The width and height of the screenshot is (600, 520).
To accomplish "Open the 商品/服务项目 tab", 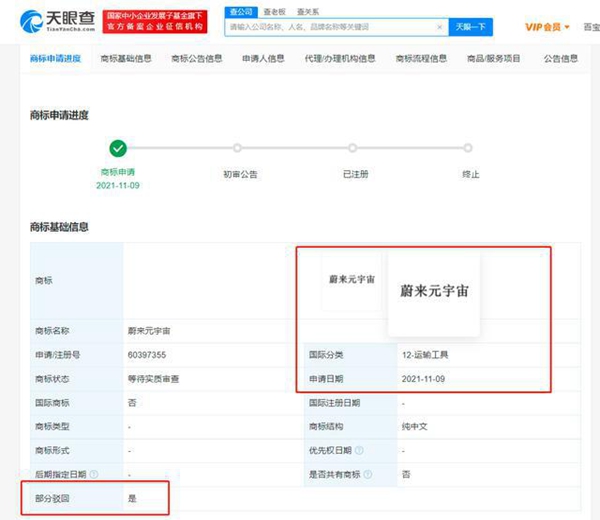I will pyautogui.click(x=494, y=59).
